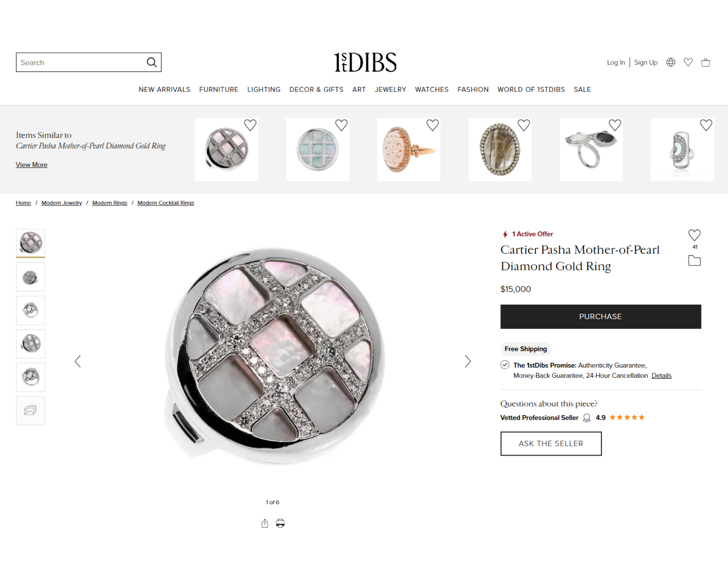Open the shopping bag icon
This screenshot has width=728, height=582.
(706, 62)
